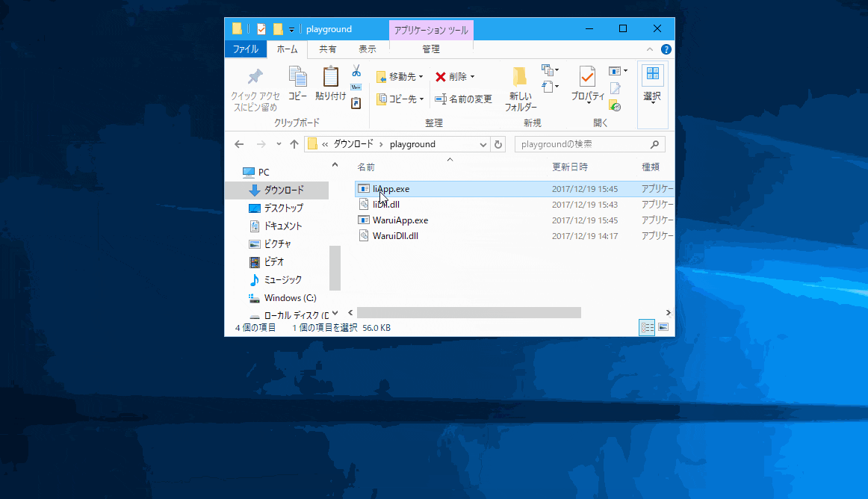Click the Paste shortcut icon
868x499 pixels.
pyautogui.click(x=356, y=103)
